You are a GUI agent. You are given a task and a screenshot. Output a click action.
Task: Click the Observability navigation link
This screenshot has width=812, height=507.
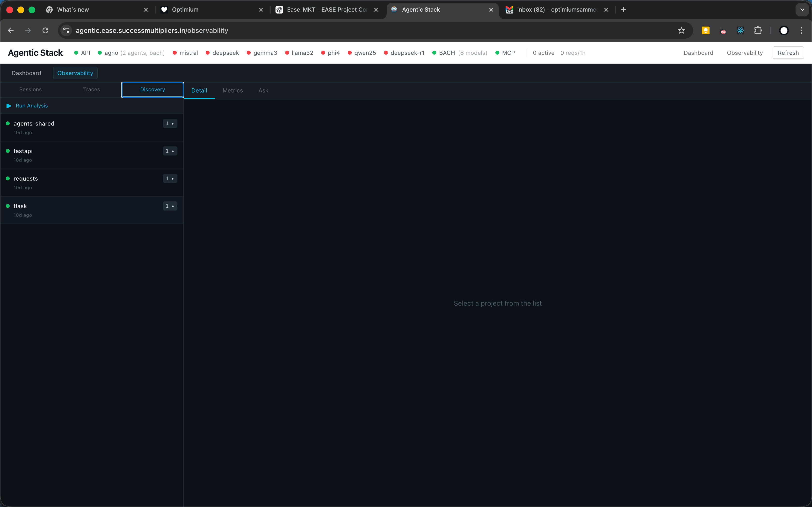744,53
